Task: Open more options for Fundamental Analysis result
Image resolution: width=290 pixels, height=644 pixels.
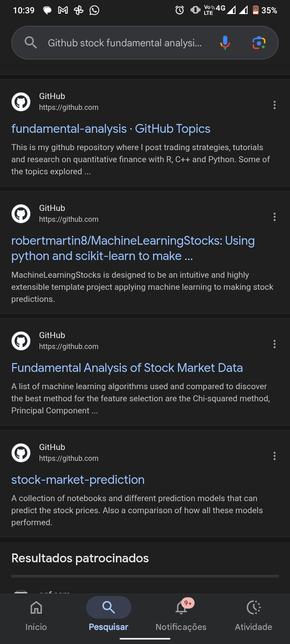Action: [274, 344]
